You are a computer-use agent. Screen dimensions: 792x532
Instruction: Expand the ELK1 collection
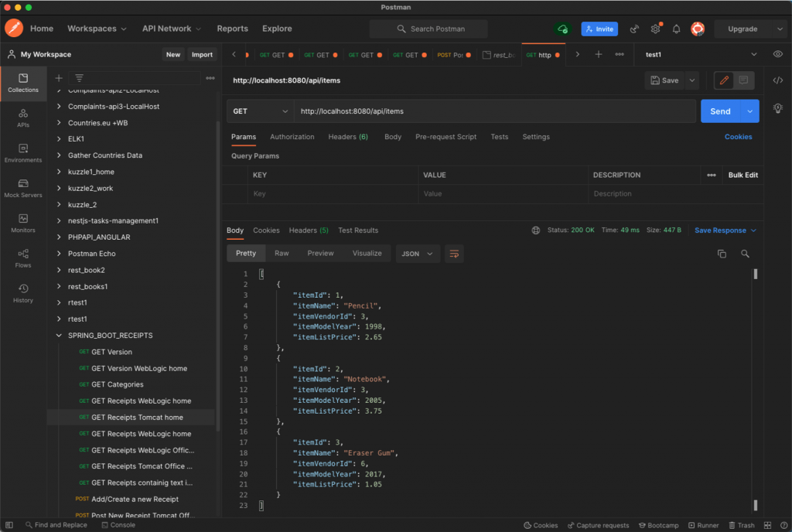click(59, 139)
